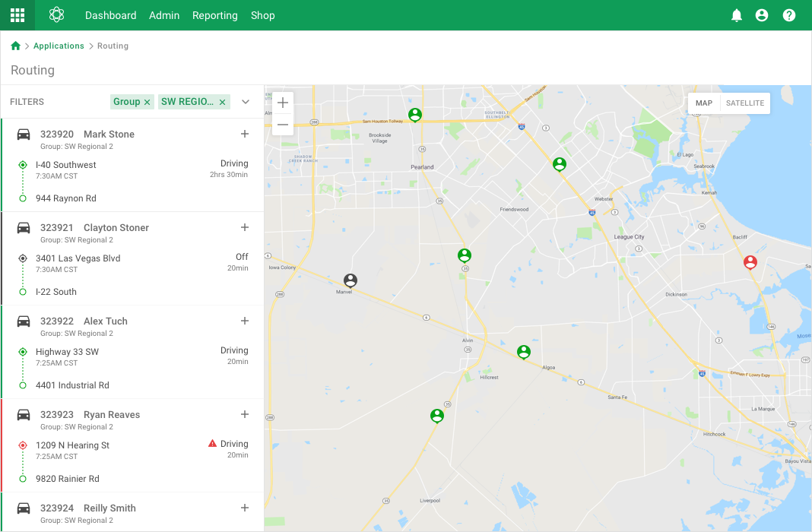Open the Reporting menu
812x532 pixels.
point(215,15)
